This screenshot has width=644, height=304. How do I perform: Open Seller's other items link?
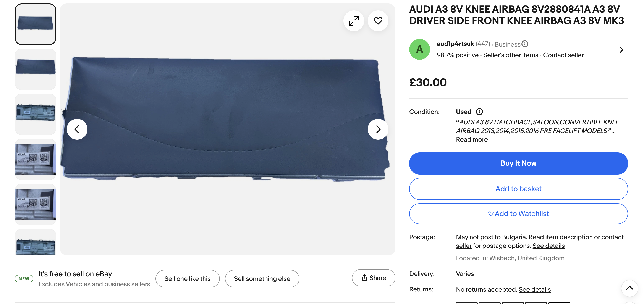point(510,55)
